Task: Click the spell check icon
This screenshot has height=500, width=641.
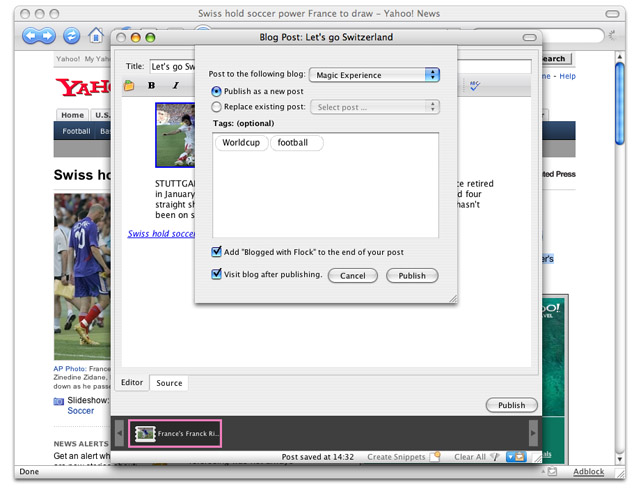Action: (x=474, y=86)
